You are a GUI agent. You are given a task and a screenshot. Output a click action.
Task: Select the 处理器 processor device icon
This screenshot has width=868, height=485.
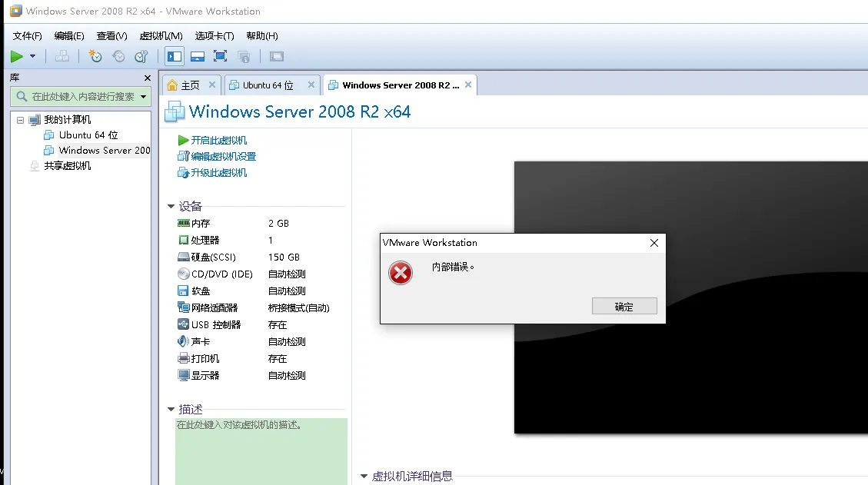coord(183,240)
